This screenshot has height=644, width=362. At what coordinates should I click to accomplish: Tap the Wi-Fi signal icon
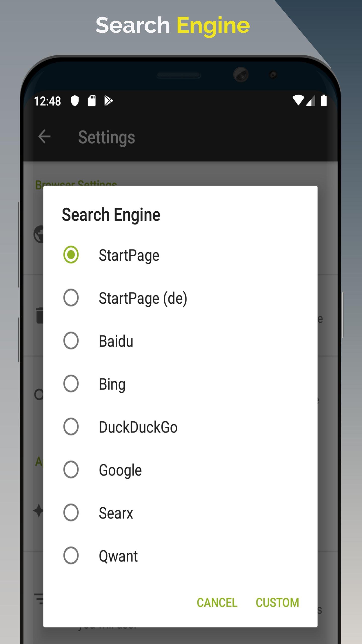[x=298, y=100]
